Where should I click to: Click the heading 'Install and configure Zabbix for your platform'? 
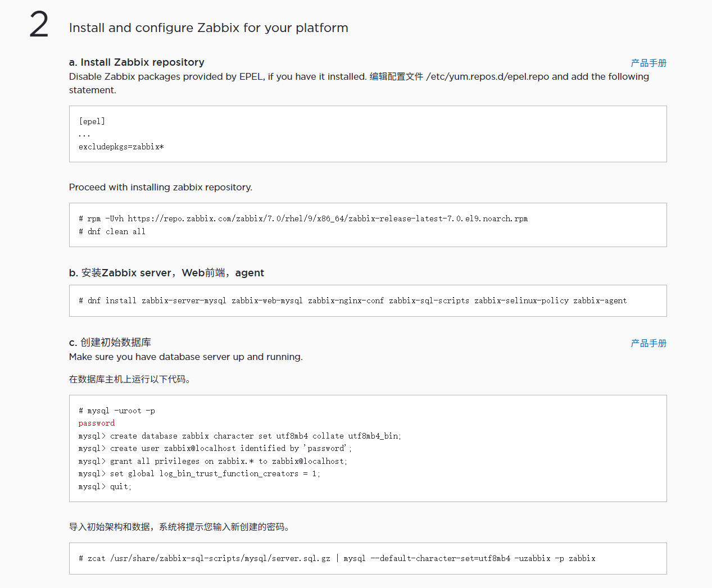[x=208, y=28]
